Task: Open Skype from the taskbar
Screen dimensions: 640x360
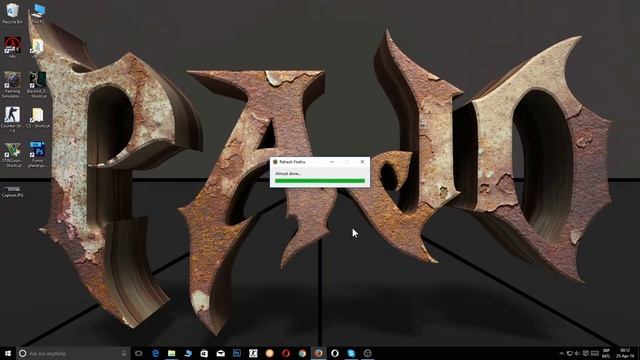Action: click(x=351, y=353)
